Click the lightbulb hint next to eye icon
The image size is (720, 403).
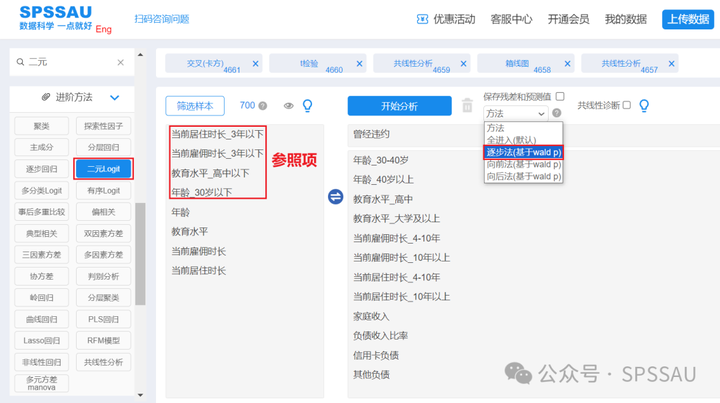click(x=308, y=105)
